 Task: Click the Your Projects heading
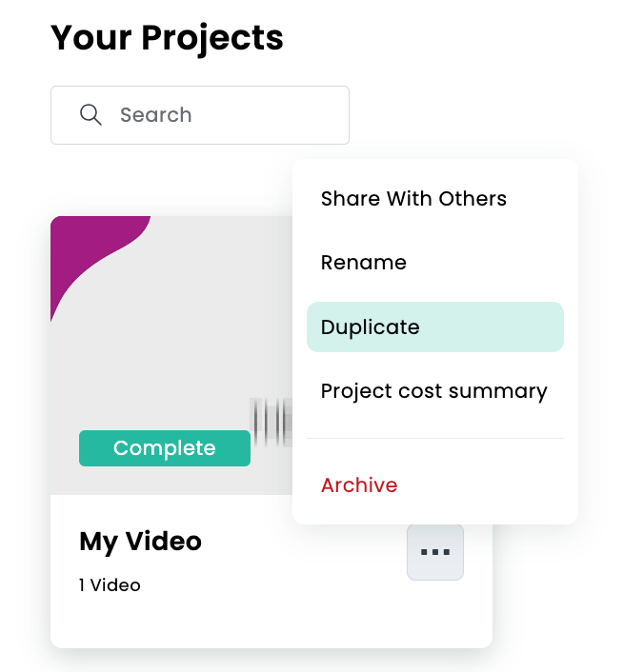tap(167, 38)
